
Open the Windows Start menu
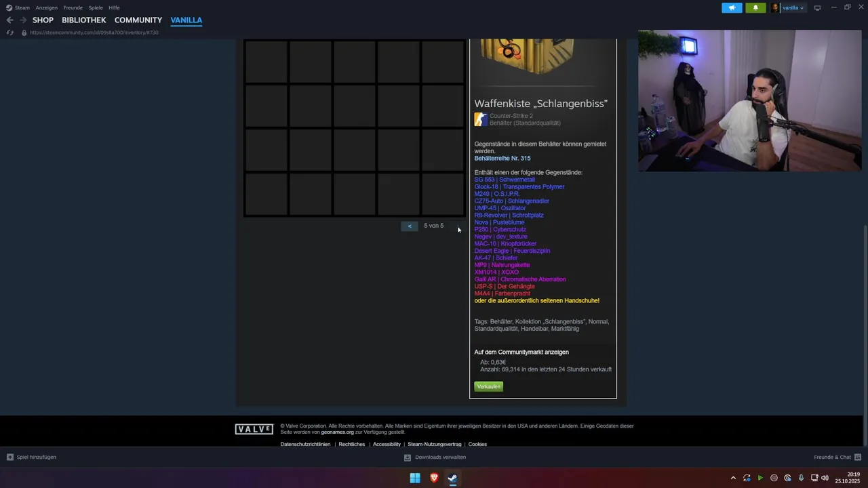(x=415, y=478)
